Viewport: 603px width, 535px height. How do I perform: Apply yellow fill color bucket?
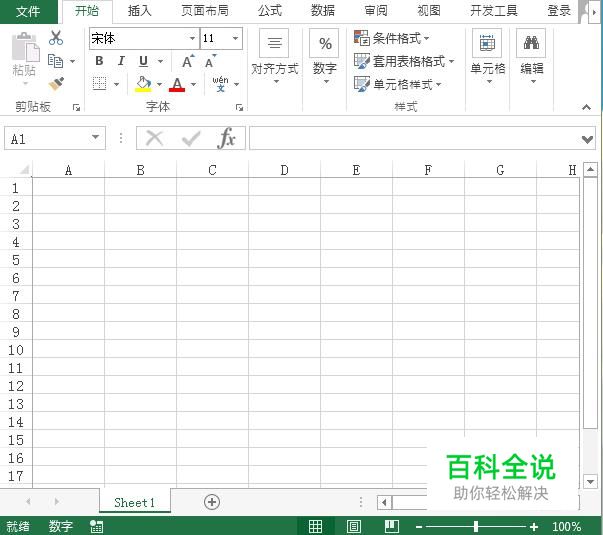point(143,83)
